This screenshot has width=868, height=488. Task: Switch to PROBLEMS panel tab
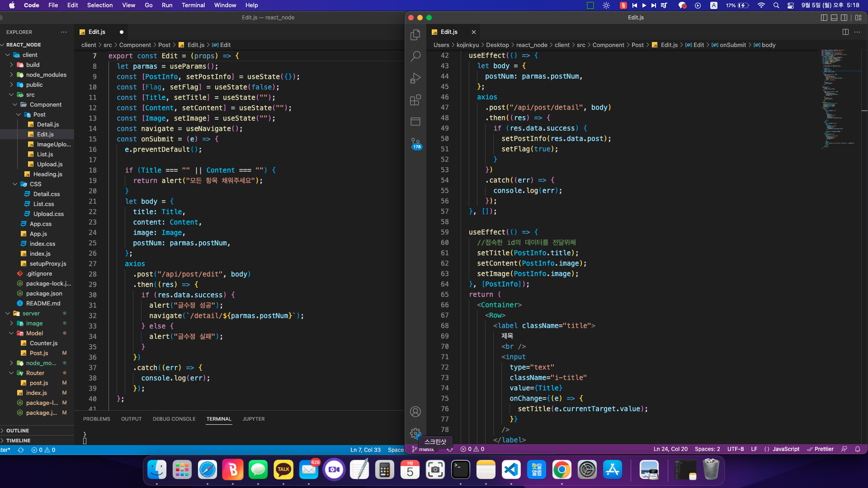point(96,419)
